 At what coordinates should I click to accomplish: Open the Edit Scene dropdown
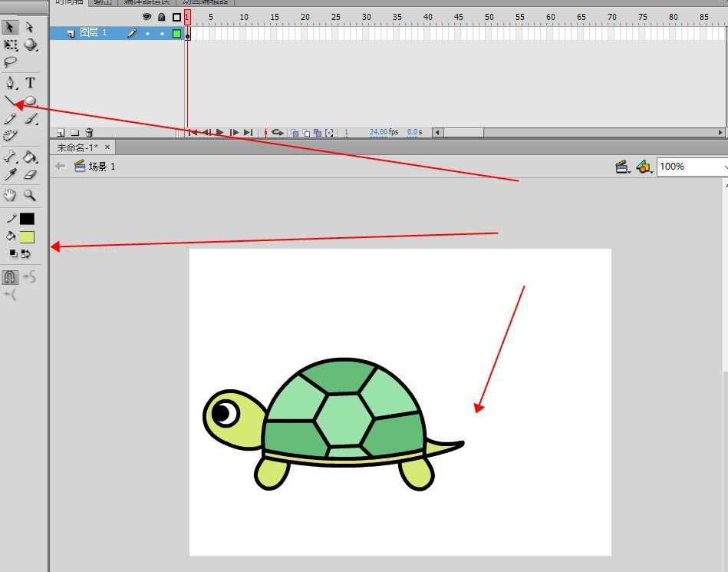point(623,167)
